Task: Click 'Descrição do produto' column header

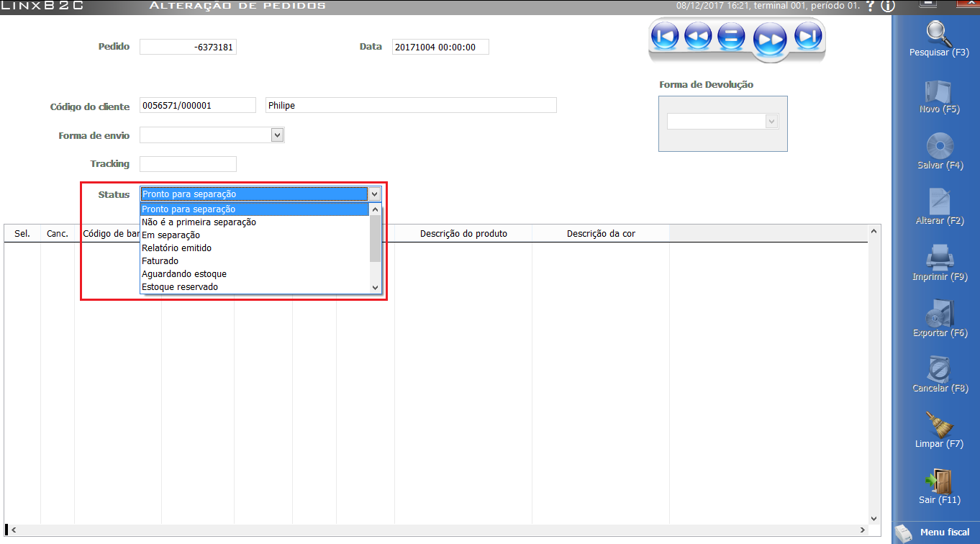Action: coord(463,234)
